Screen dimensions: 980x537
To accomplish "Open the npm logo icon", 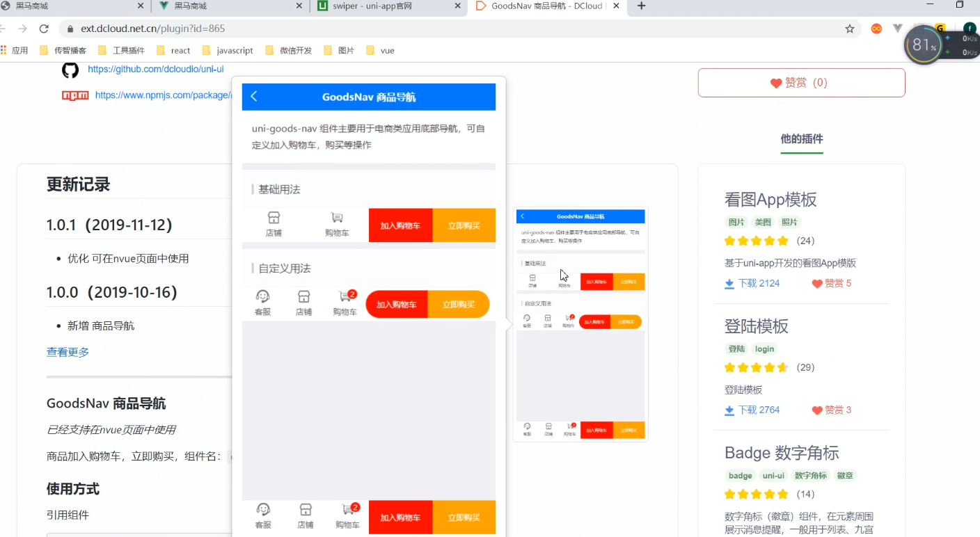I will (x=75, y=95).
